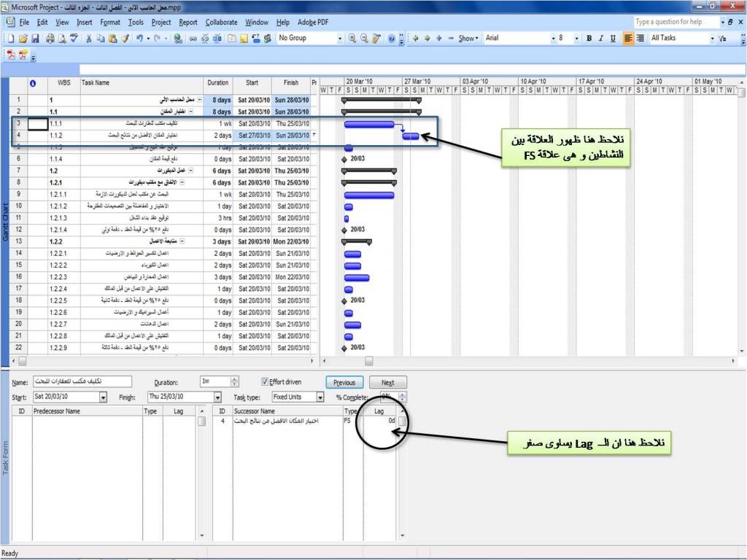Click the Duration spinner up arrow
The height and width of the screenshot is (560, 747).
[234, 379]
